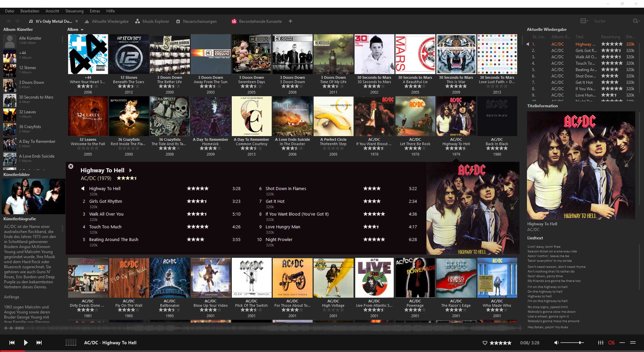
Task: Select row 3 Walk All O... in playlist
Action: 583,57
